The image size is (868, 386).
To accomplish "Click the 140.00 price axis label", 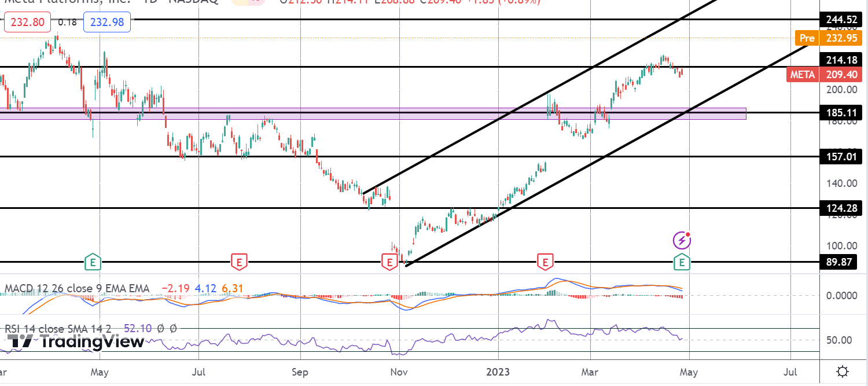I will pos(841,183).
